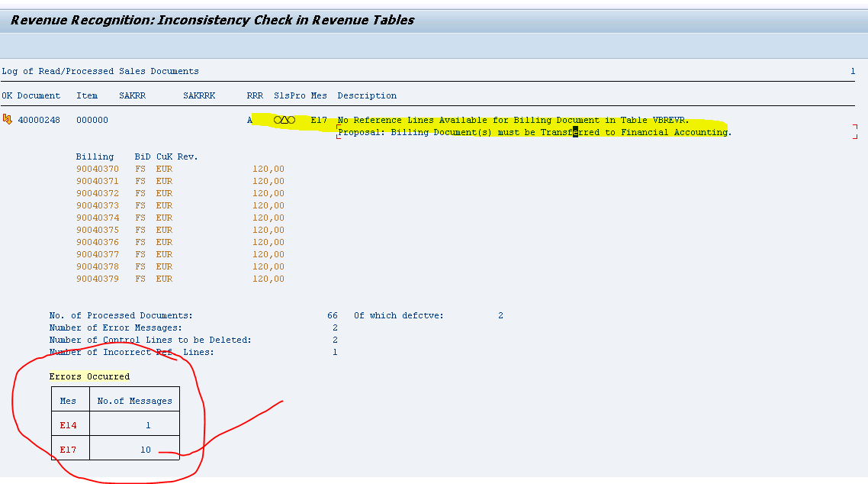The width and height of the screenshot is (868, 484).
Task: Click message count 10 for E17
Action: (x=145, y=450)
